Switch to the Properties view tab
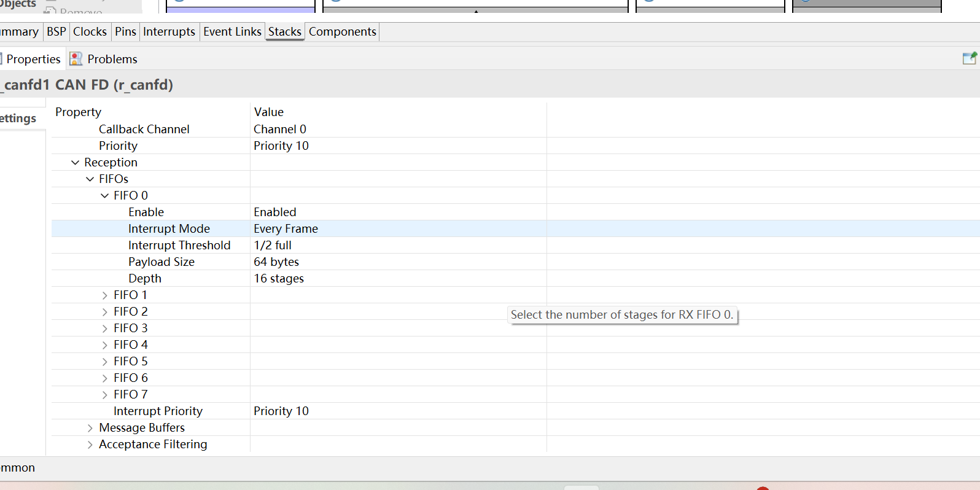 click(x=33, y=59)
